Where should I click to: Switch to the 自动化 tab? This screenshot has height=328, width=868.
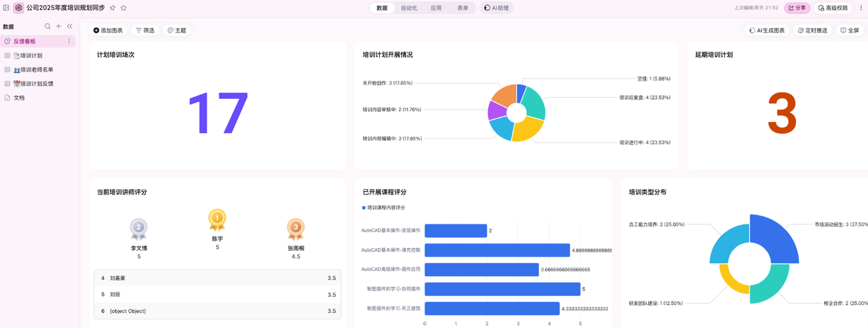(x=409, y=8)
